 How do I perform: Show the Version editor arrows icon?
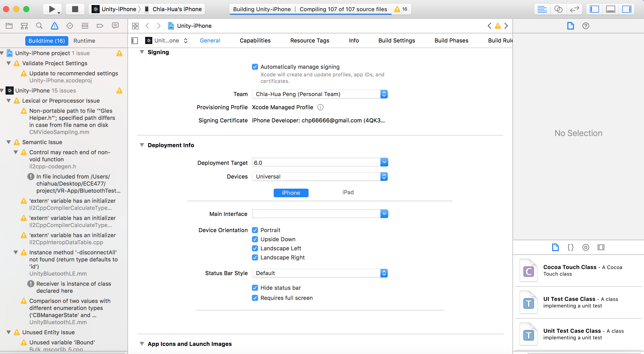point(574,9)
